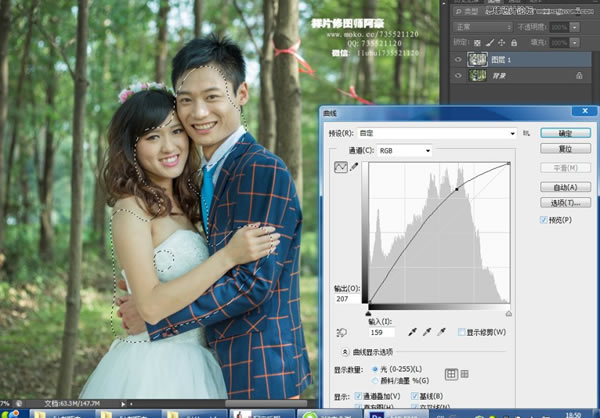Screen dimensions: 600x418
Task: Open the first folder taskbar button
Action: [x=63, y=414]
